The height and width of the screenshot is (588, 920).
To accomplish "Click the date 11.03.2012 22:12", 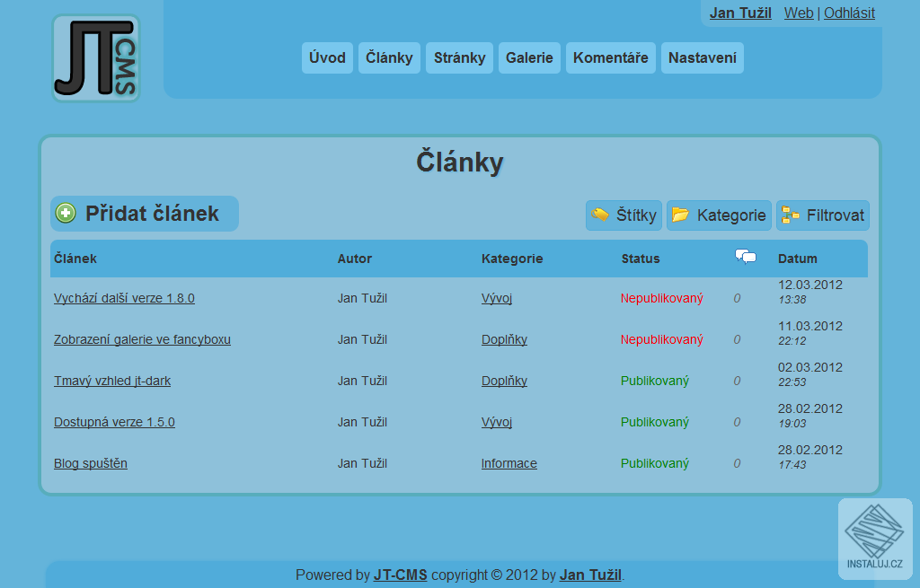I will (810, 333).
